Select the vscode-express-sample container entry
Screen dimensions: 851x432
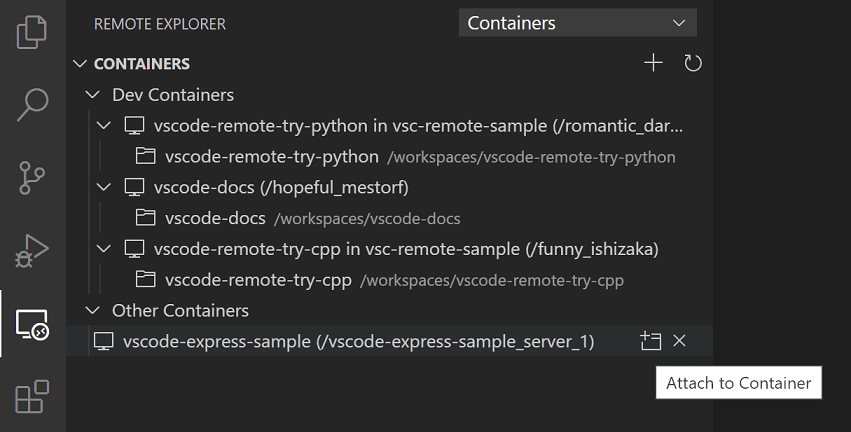[x=358, y=342]
